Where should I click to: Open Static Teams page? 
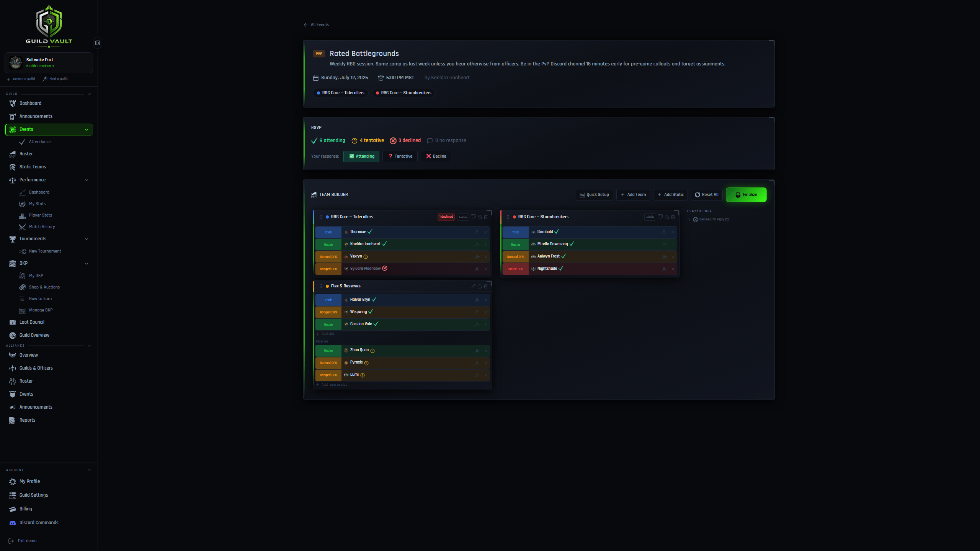49,167
